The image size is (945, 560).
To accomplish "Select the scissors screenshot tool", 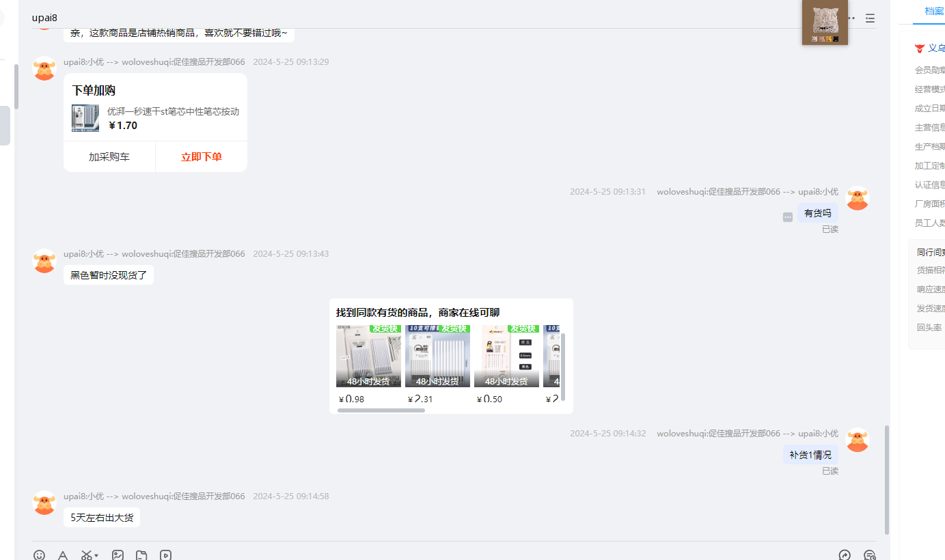I will click(86, 555).
